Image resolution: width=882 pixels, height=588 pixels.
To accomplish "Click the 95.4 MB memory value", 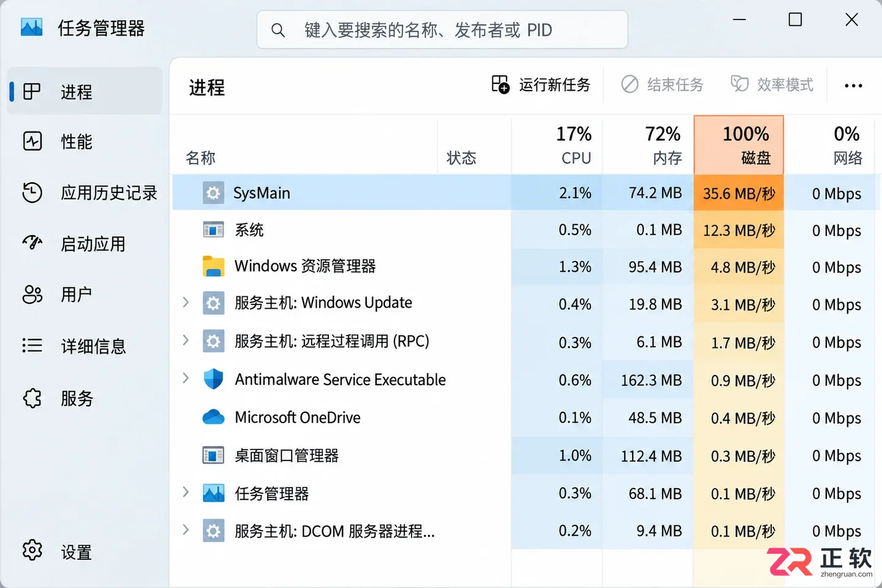I will pos(655,267).
